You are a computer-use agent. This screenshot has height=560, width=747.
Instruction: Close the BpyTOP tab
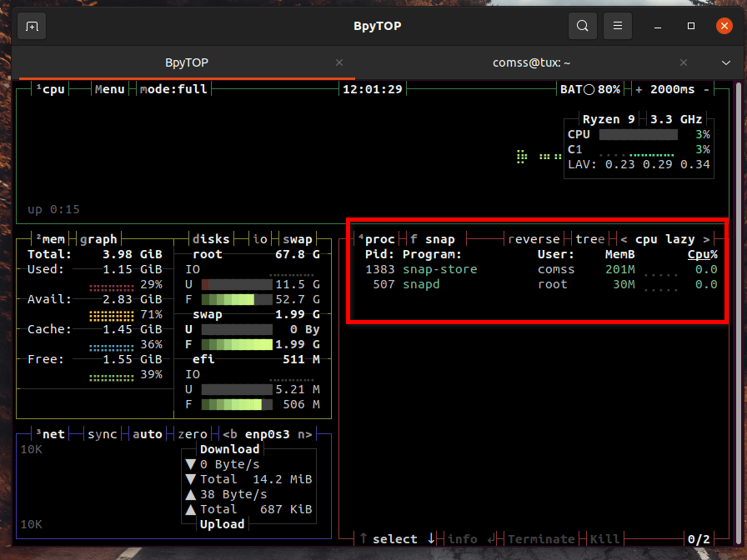tap(339, 62)
